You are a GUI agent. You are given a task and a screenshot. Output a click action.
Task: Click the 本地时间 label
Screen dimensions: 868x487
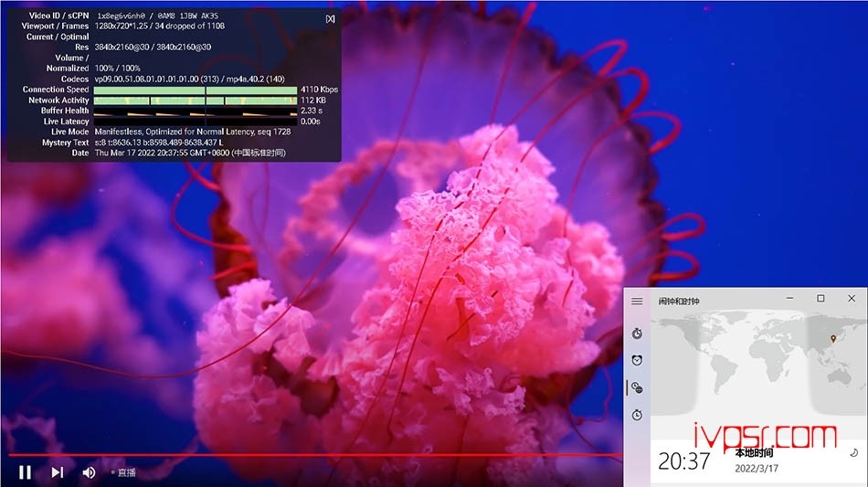click(754, 452)
